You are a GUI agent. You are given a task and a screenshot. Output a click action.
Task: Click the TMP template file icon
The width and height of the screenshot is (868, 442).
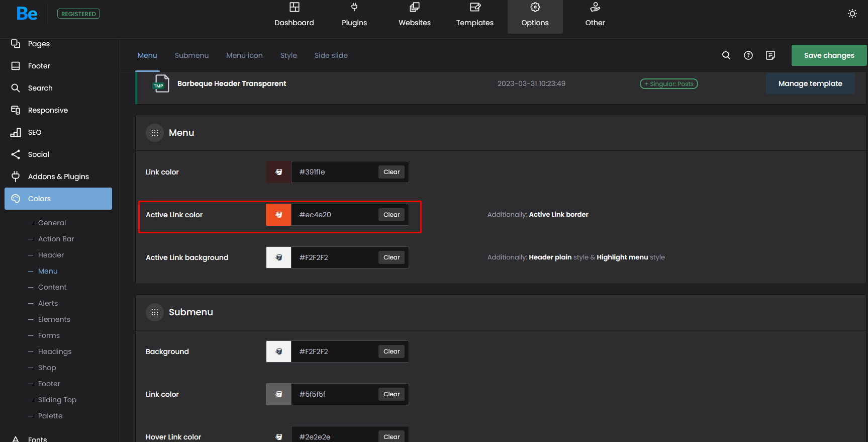[161, 83]
